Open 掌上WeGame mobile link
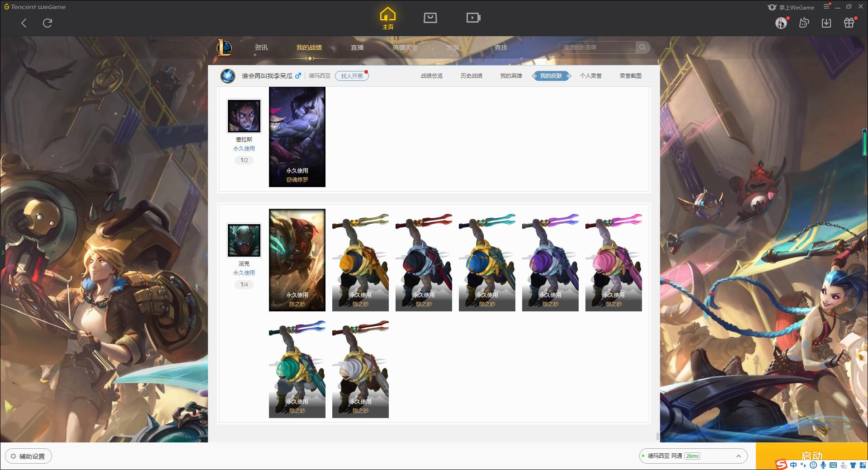The width and height of the screenshot is (868, 470). [791, 7]
